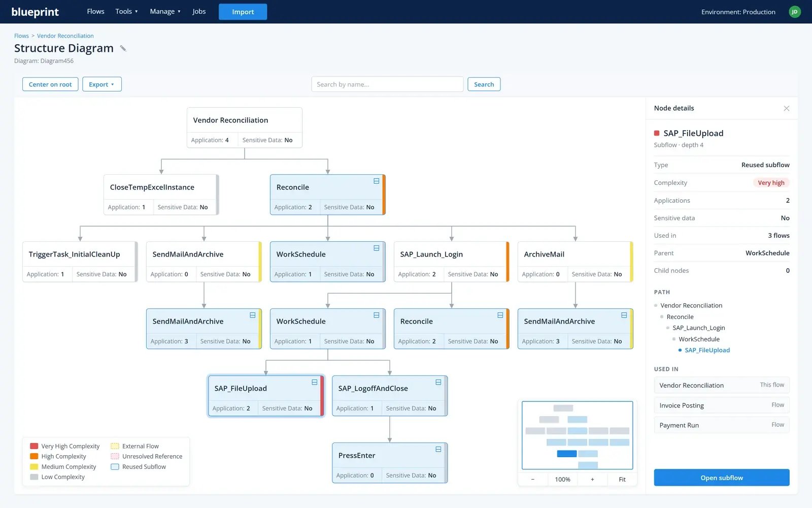Collapse the right SendMailAndArchive node under ArchiveMail
The height and width of the screenshot is (508, 812).
click(624, 315)
